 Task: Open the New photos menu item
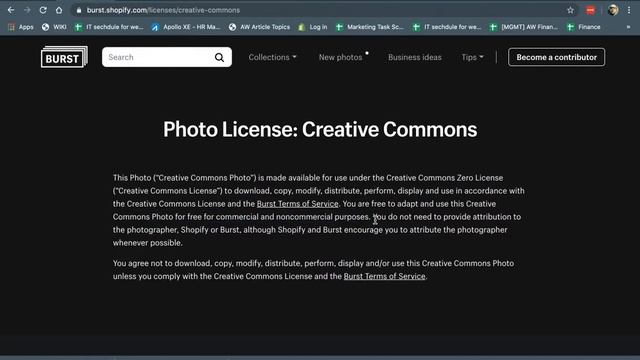click(x=340, y=57)
